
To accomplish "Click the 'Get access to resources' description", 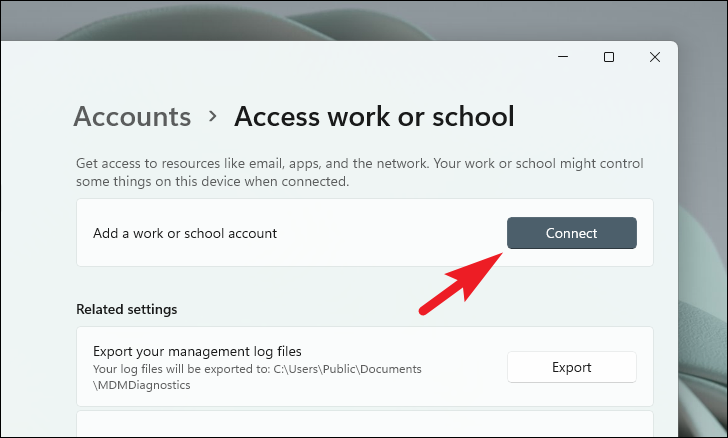I will [360, 172].
